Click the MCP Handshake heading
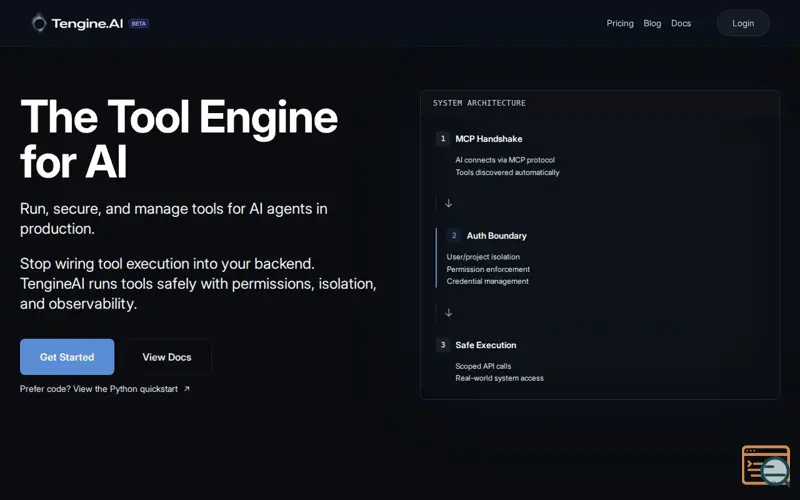 click(489, 139)
